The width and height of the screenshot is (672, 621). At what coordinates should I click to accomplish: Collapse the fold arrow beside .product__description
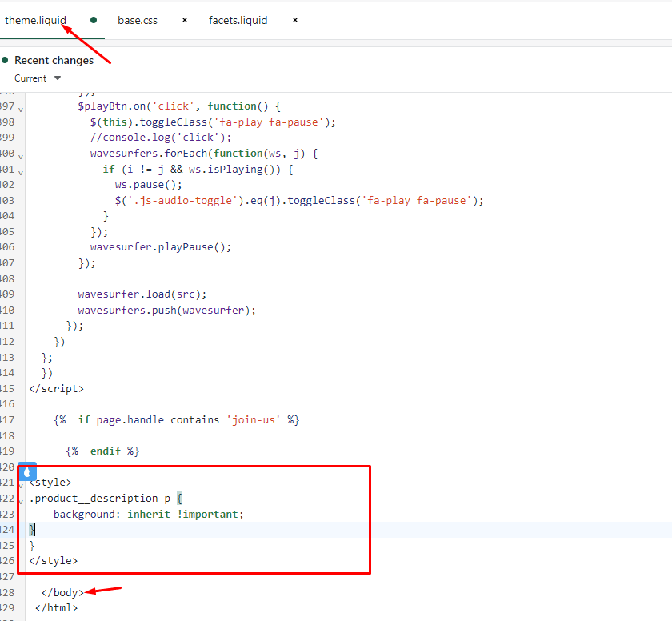(21, 502)
